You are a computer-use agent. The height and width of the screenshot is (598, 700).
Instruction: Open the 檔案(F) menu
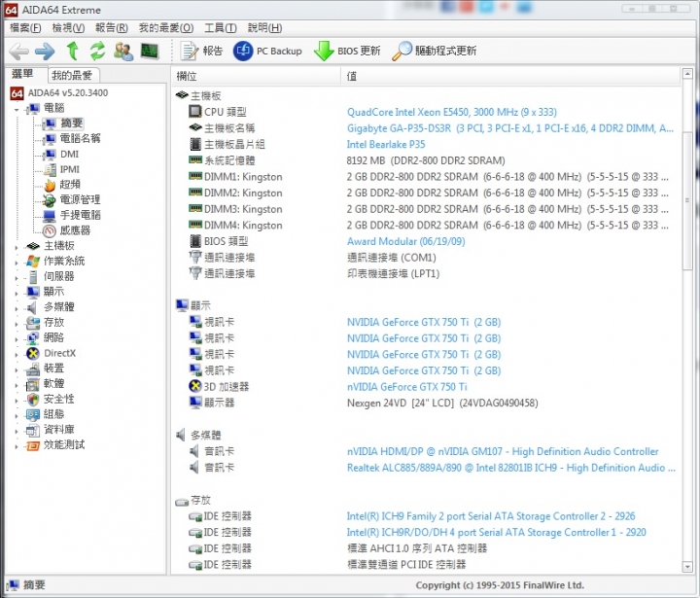pyautogui.click(x=25, y=27)
